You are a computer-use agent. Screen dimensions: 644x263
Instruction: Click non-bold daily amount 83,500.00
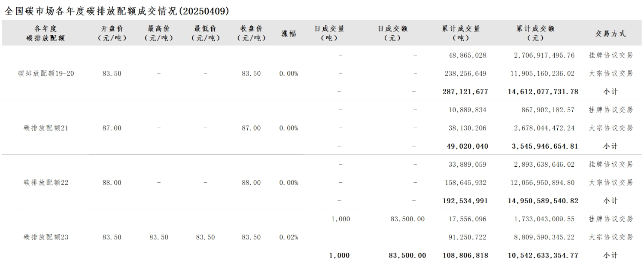[x=408, y=219]
